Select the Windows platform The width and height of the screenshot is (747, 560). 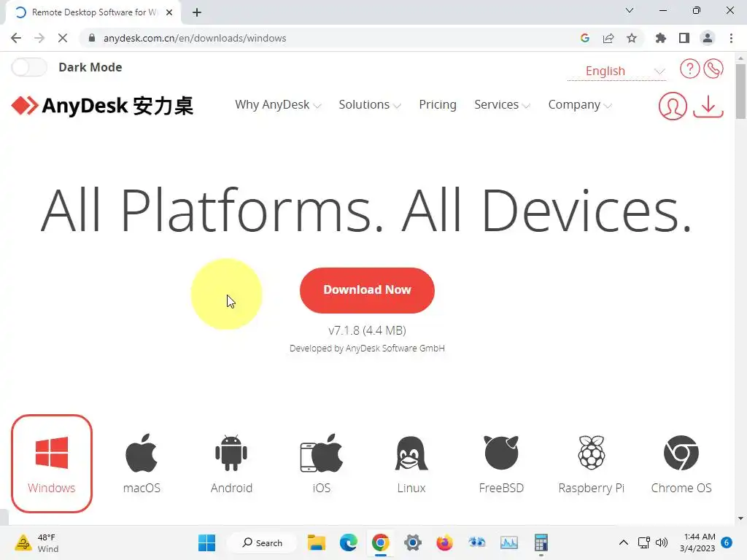point(52,463)
